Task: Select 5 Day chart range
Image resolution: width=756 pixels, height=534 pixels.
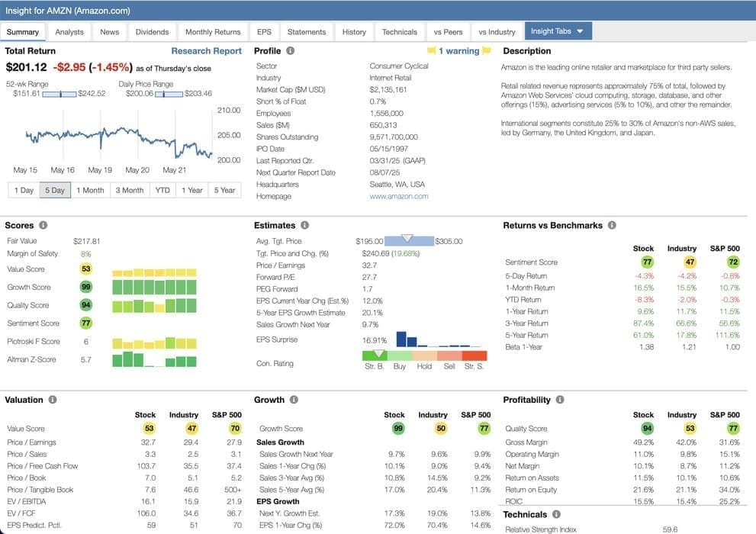Action: (x=55, y=191)
